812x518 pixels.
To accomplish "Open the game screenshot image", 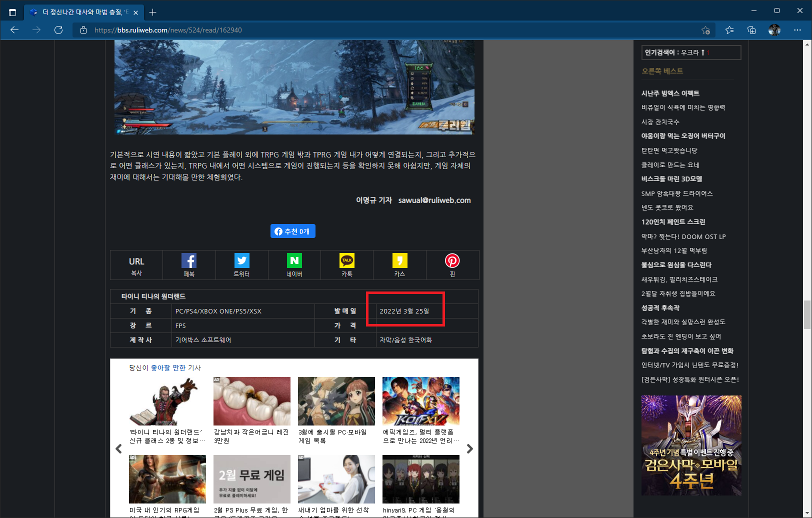I will pos(294,87).
